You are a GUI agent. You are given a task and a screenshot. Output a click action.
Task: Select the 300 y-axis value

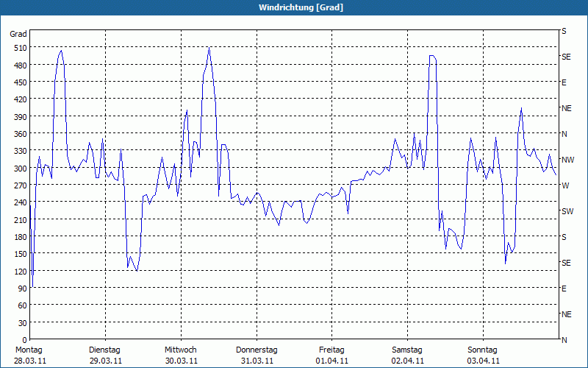pos(21,169)
